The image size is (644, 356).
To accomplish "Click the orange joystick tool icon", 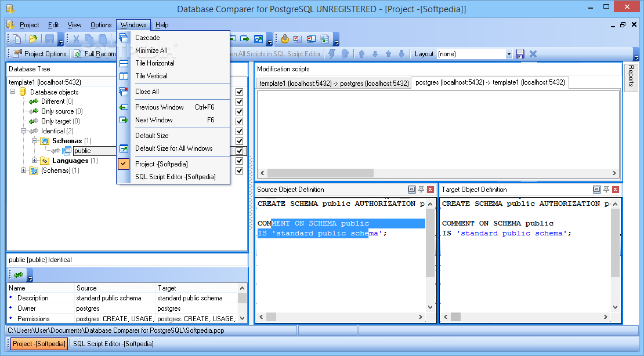I will pos(285,39).
